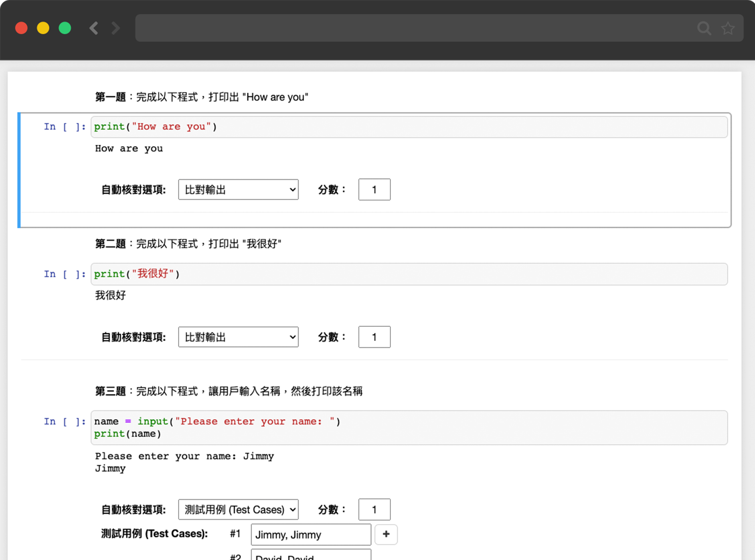This screenshot has height=560, width=755.
Task: Click the "In [ ]:" prompt of first cell
Action: (x=65, y=127)
